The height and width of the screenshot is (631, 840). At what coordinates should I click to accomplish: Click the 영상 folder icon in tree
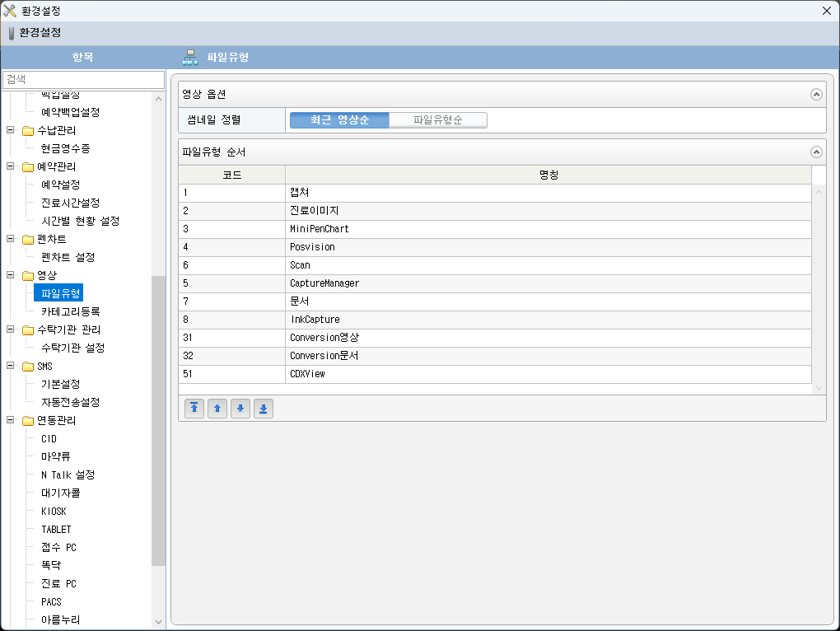tap(28, 275)
